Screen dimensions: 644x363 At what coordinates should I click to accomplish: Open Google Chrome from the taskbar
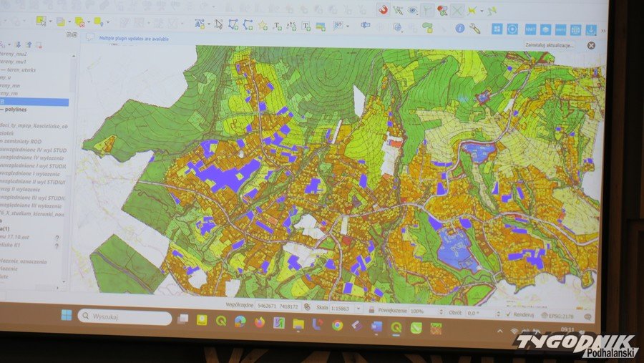[x=337, y=325]
